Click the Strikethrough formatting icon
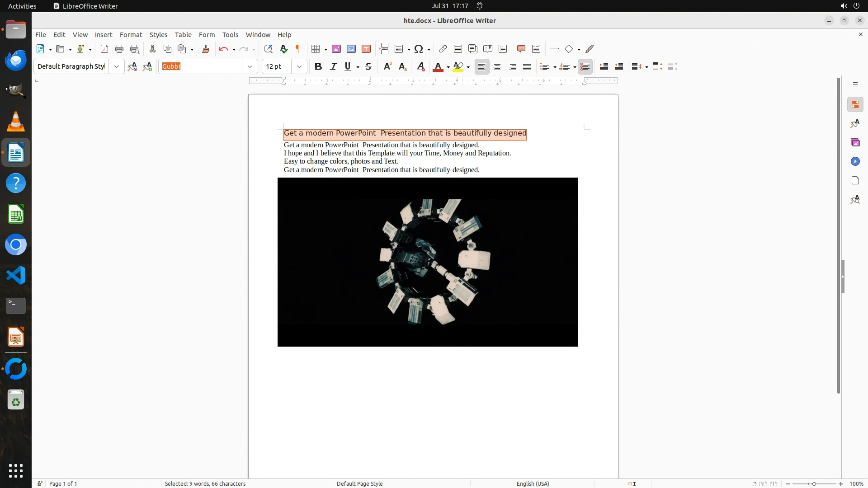The width and height of the screenshot is (868, 488). click(x=368, y=66)
